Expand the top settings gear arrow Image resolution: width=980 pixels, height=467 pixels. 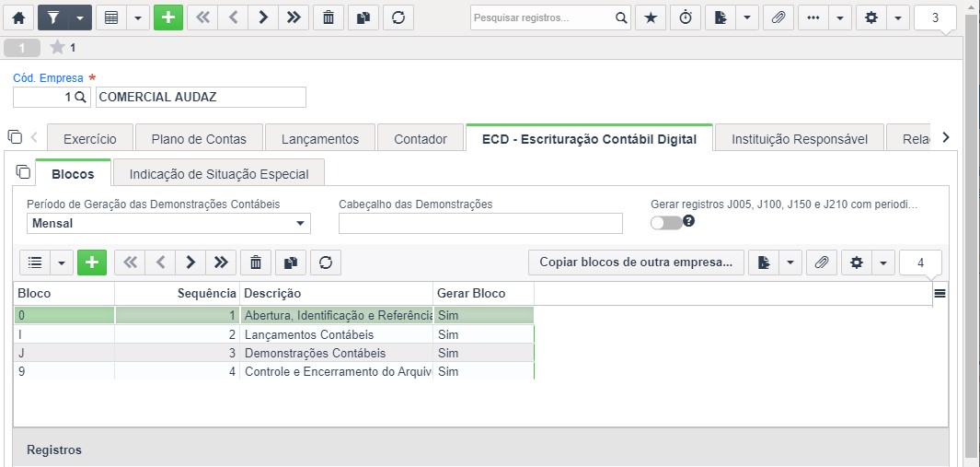pyautogui.click(x=897, y=18)
